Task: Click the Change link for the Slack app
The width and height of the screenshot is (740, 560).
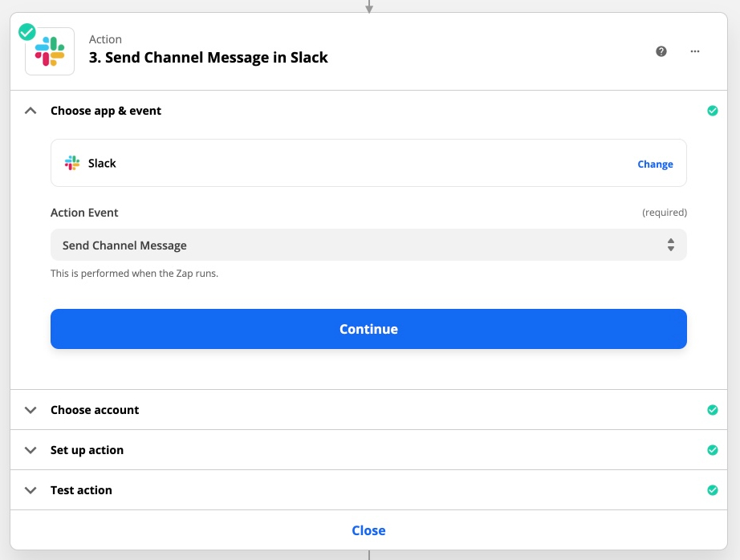Action: pyautogui.click(x=655, y=164)
